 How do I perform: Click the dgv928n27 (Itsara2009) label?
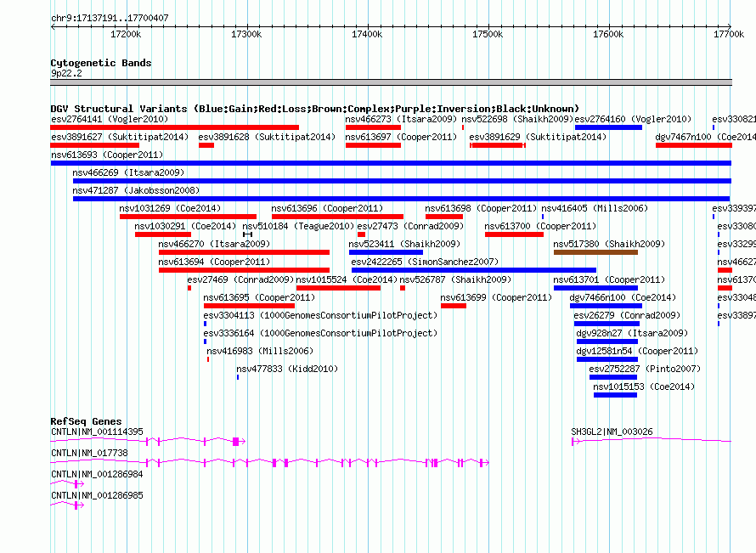tap(633, 333)
